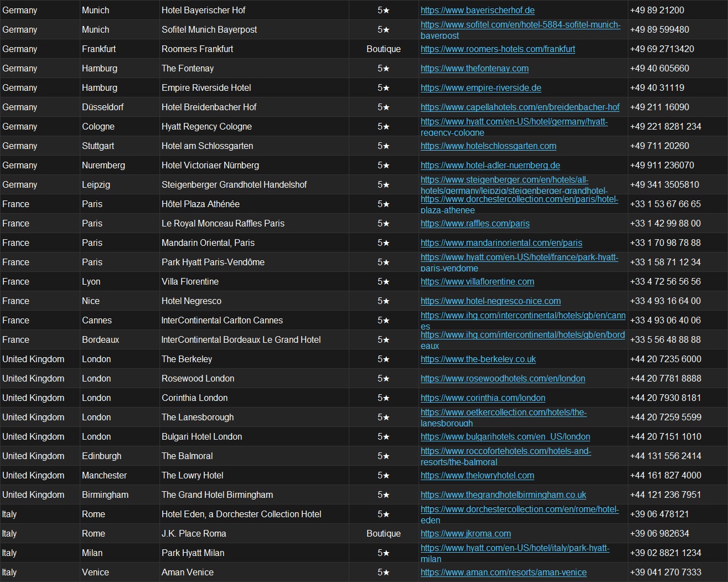Open the Oetker Collection Lanesborough link
The width and height of the screenshot is (728, 582).
point(504,417)
